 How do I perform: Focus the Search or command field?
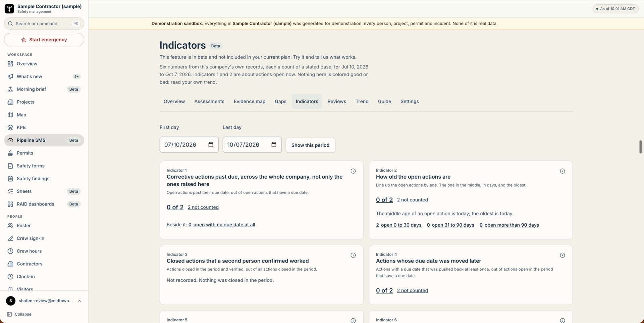[x=44, y=24]
